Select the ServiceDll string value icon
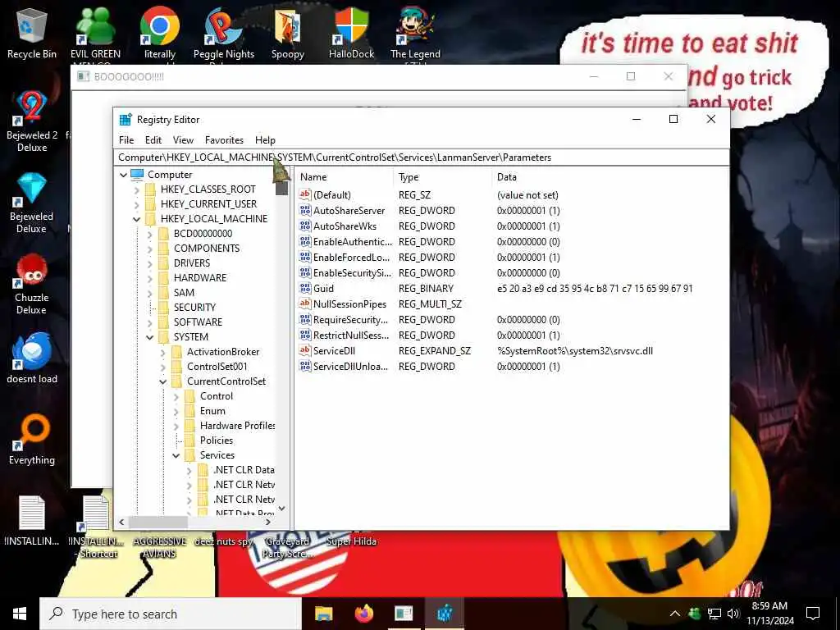Image resolution: width=840 pixels, height=630 pixels. (305, 351)
